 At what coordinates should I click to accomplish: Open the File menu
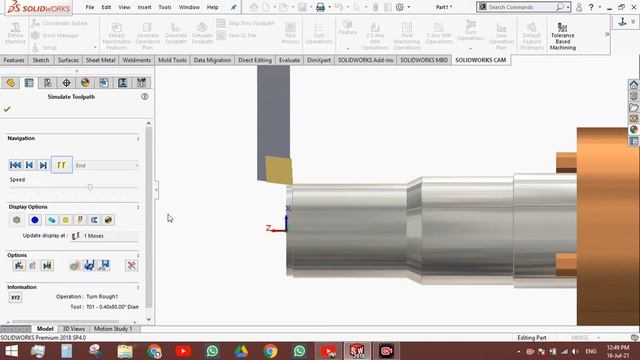tap(90, 7)
